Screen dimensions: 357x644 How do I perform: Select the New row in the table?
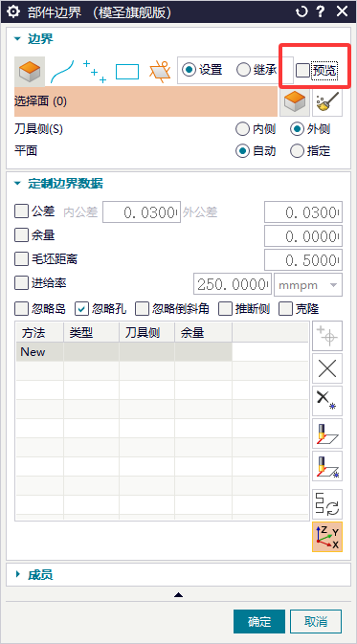(124, 352)
